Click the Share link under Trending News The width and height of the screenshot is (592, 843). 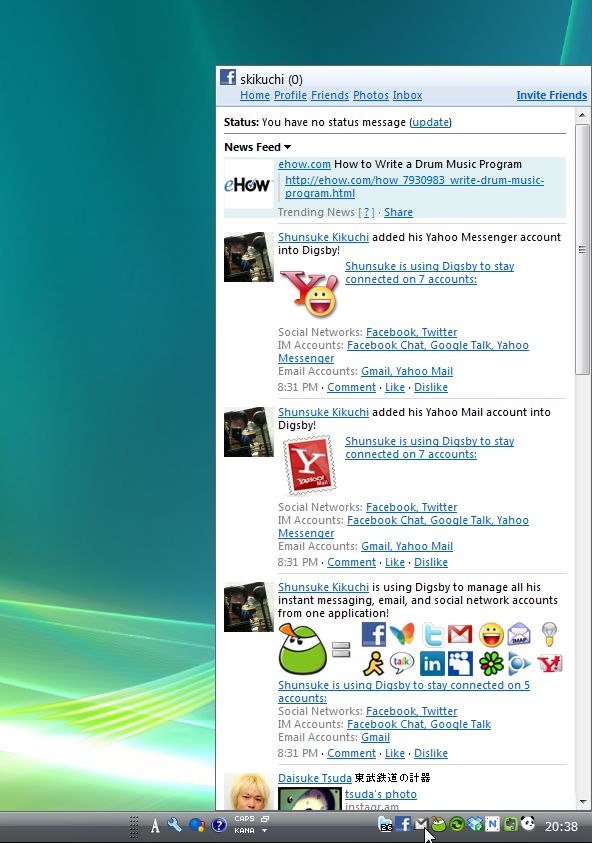(x=398, y=212)
